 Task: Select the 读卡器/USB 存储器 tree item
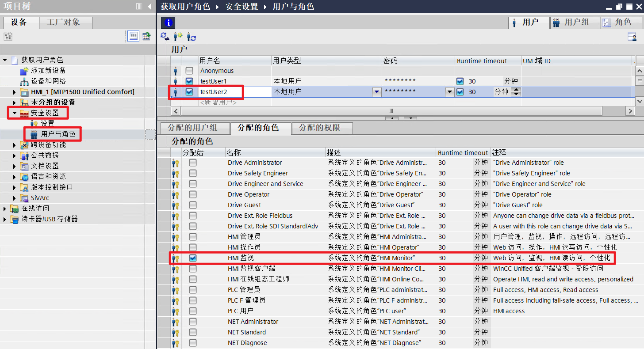click(50, 219)
